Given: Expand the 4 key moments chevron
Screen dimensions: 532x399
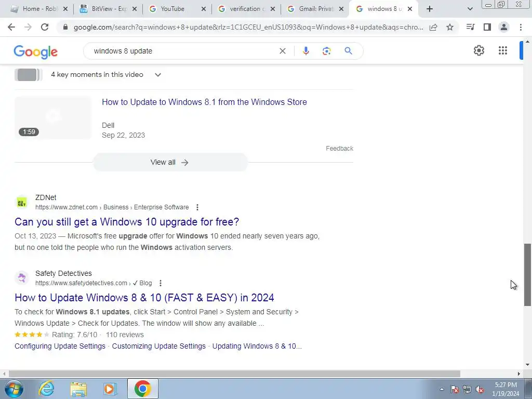Looking at the screenshot, I should coord(158,75).
